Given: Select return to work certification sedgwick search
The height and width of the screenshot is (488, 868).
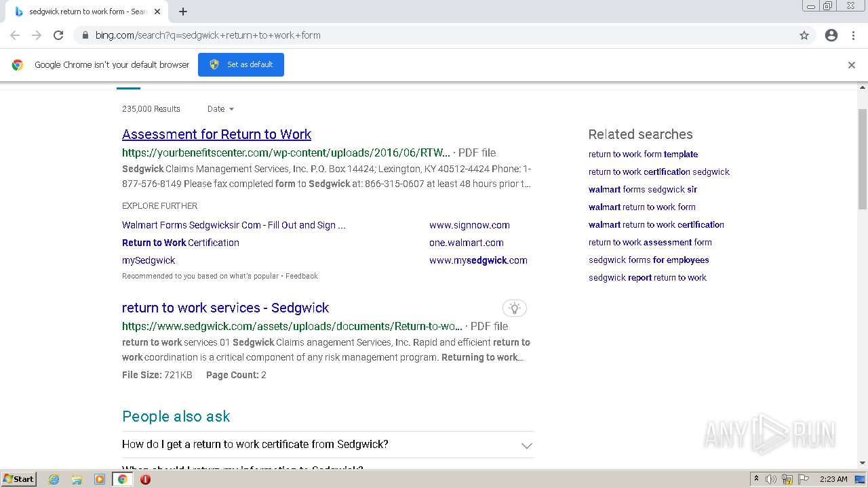Looking at the screenshot, I should click(659, 172).
